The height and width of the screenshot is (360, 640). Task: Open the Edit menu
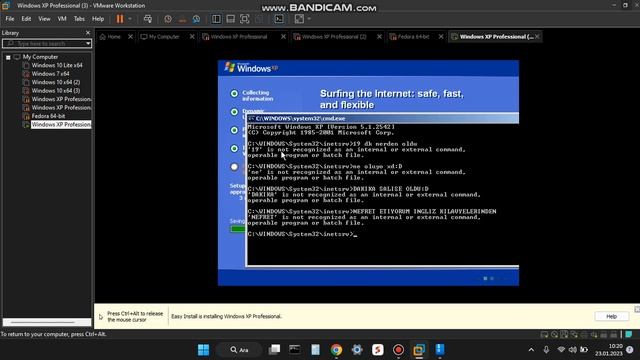[x=26, y=19]
